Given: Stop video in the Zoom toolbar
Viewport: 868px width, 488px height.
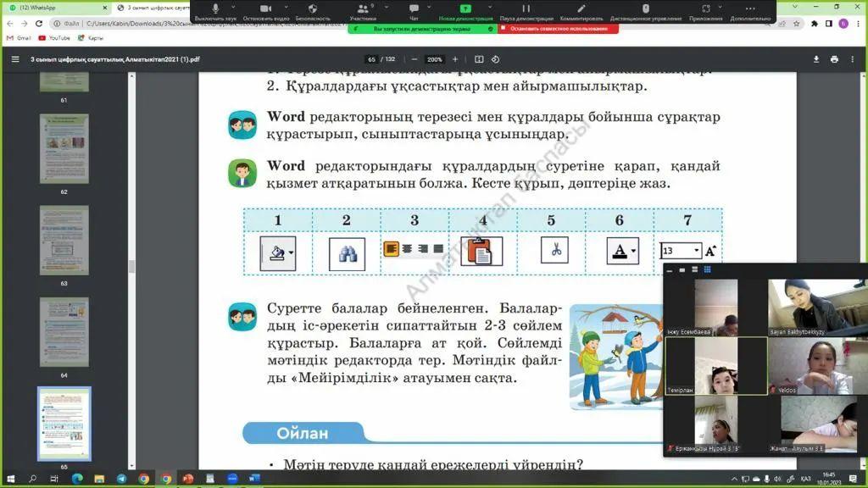Looking at the screenshot, I should pos(265,12).
